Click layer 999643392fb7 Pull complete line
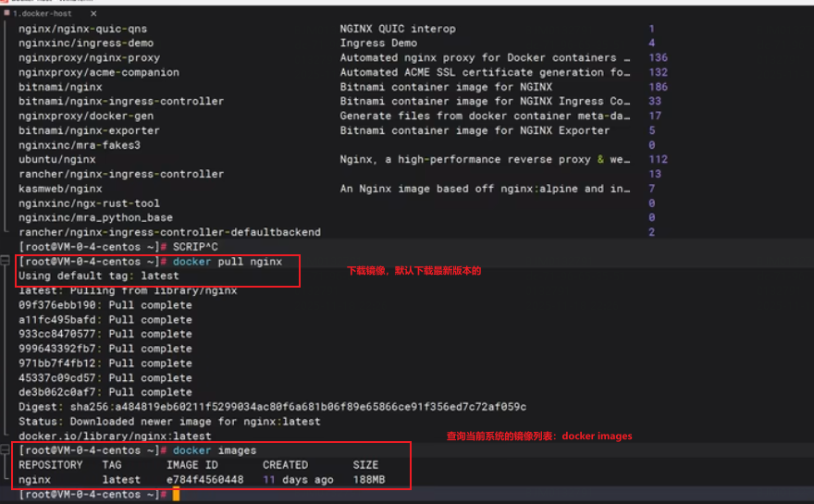The width and height of the screenshot is (814, 504). [105, 349]
